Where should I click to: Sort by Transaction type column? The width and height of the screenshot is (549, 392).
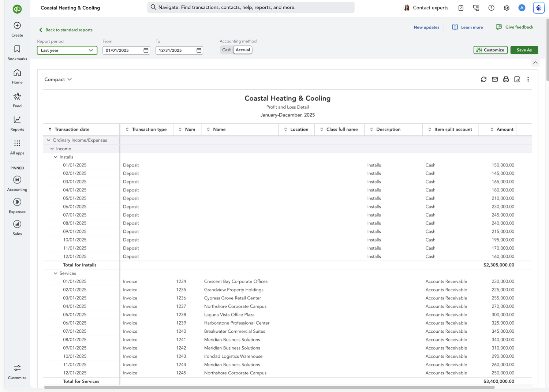(146, 130)
